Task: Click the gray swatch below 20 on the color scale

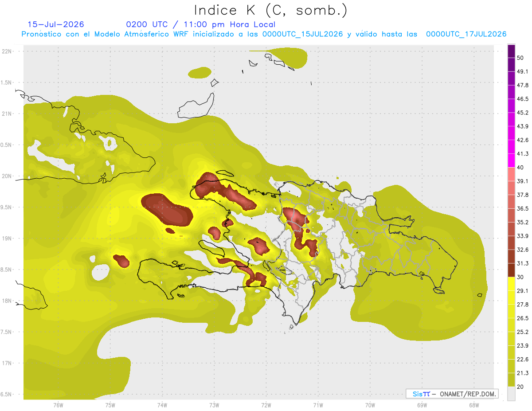Action: [512, 394]
